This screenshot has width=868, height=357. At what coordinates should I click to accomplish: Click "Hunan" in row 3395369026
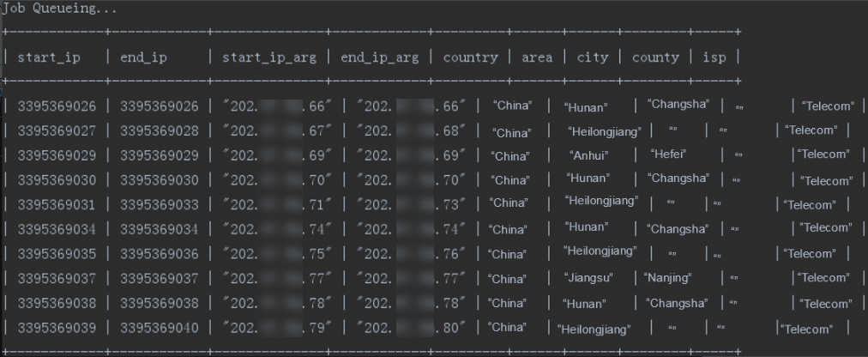click(x=586, y=107)
